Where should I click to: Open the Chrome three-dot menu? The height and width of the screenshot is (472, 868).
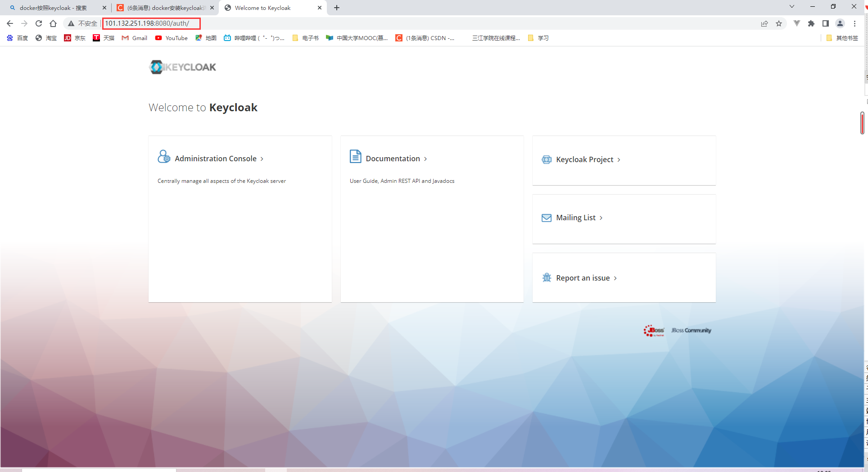854,23
